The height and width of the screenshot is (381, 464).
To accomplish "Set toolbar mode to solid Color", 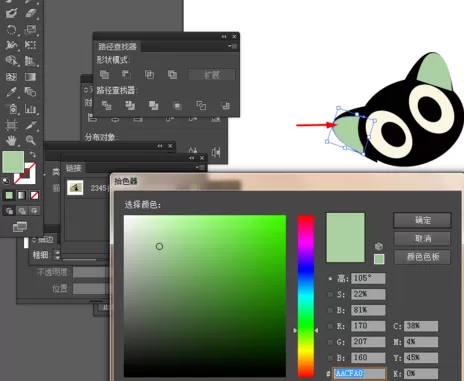I will click(9, 195).
